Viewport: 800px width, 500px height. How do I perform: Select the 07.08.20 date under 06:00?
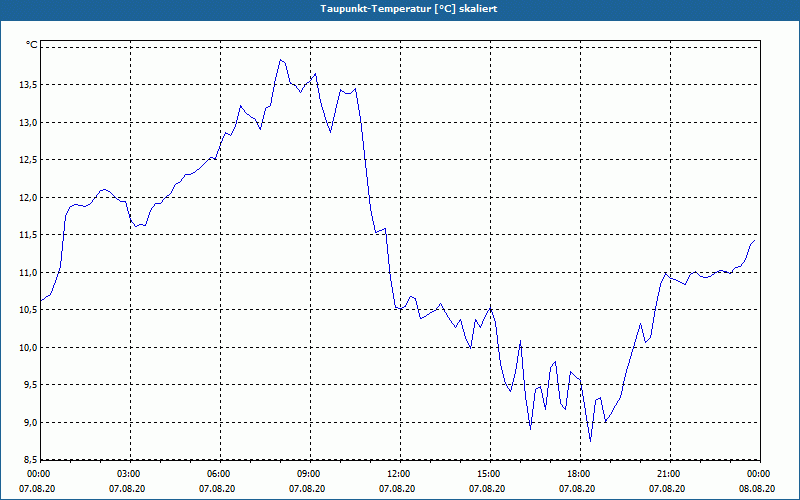(x=217, y=489)
